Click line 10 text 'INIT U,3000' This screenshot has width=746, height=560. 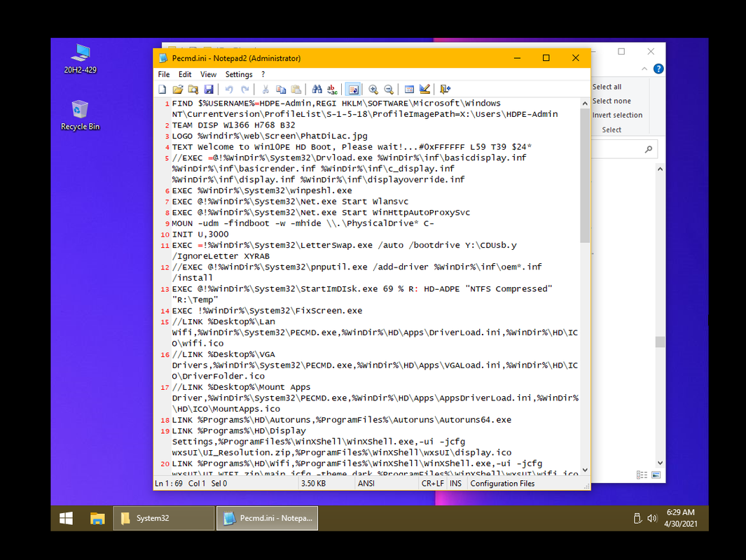[200, 234]
